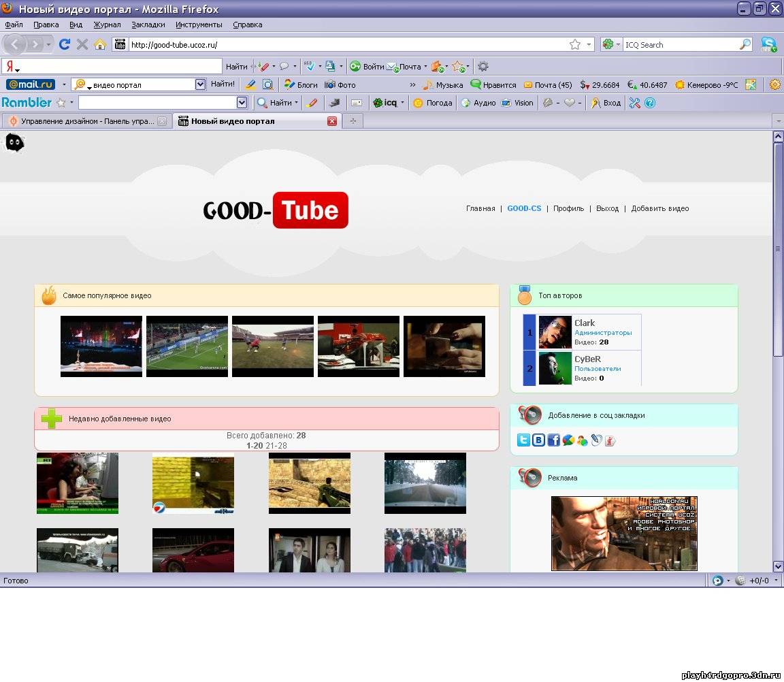Click the black blob mascot icon
The height and width of the screenshot is (682, 784).
click(14, 142)
